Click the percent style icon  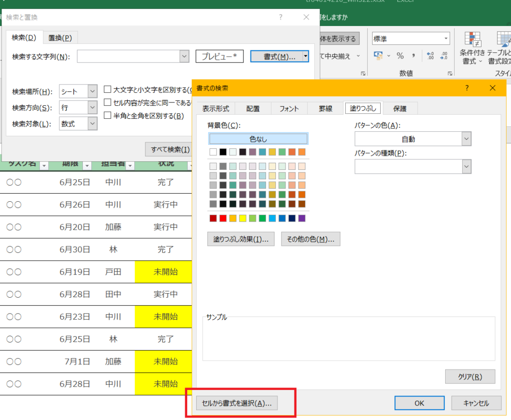click(x=400, y=56)
